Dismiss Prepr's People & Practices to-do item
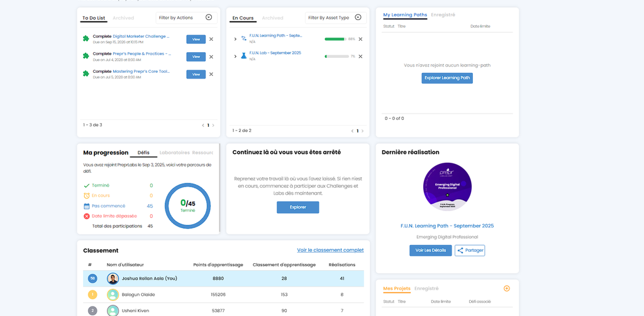644x316 pixels. click(211, 57)
